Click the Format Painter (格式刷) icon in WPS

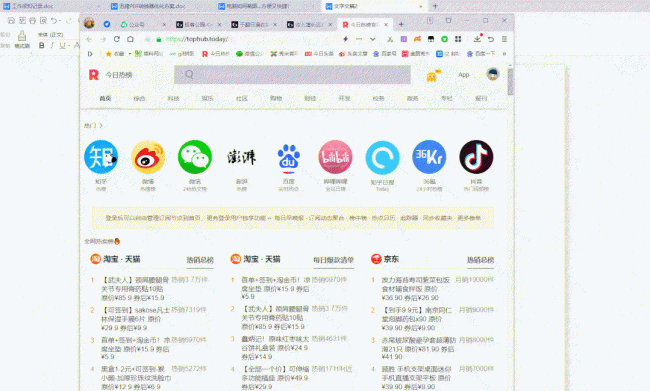tap(22, 36)
